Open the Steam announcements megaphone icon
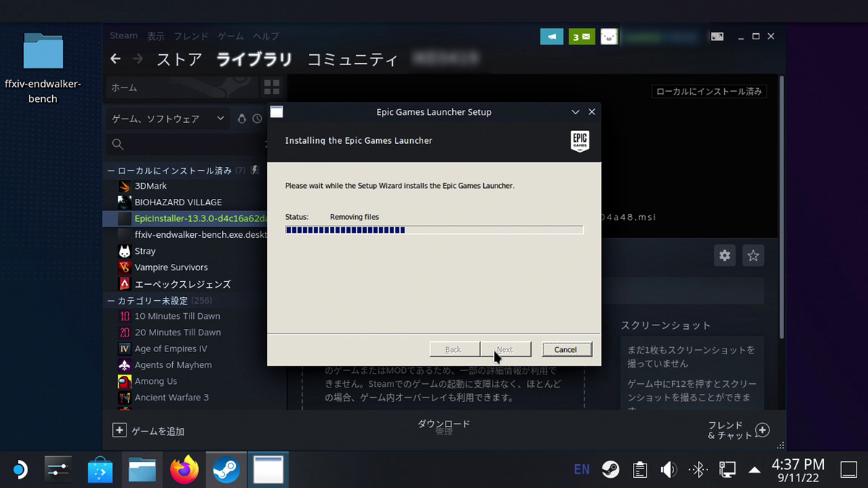Image resolution: width=868 pixels, height=488 pixels. (x=552, y=36)
